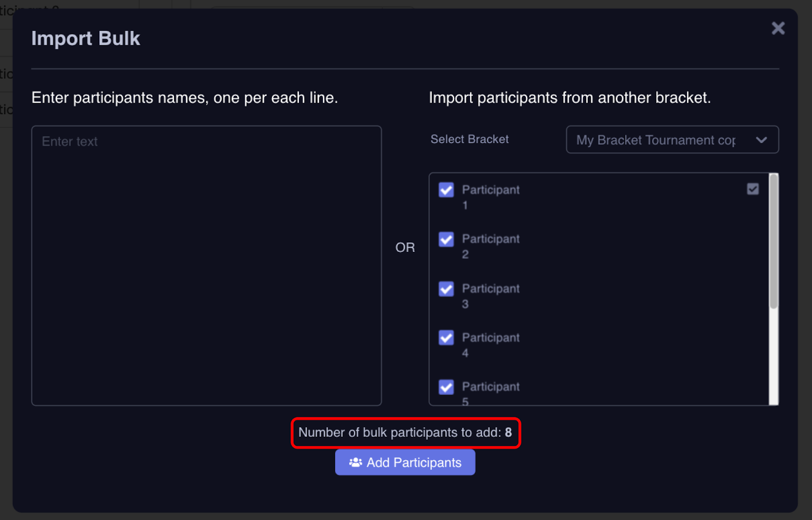812x520 pixels.
Task: Focus the Enter text participants field
Action: 206,265
